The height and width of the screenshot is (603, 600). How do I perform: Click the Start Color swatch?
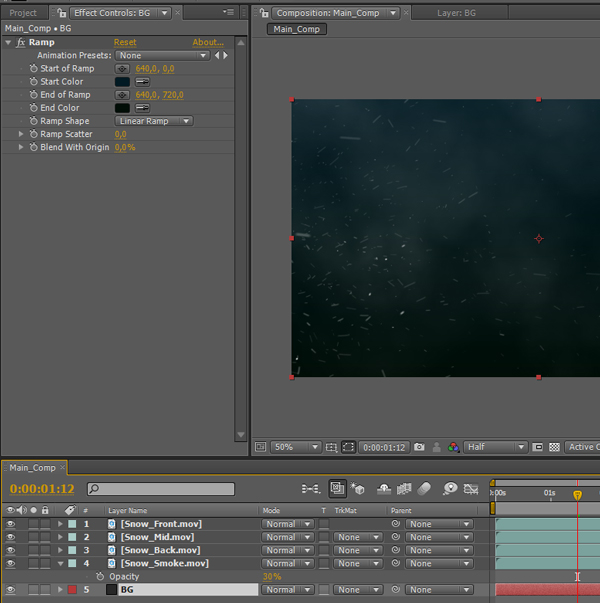tap(122, 82)
